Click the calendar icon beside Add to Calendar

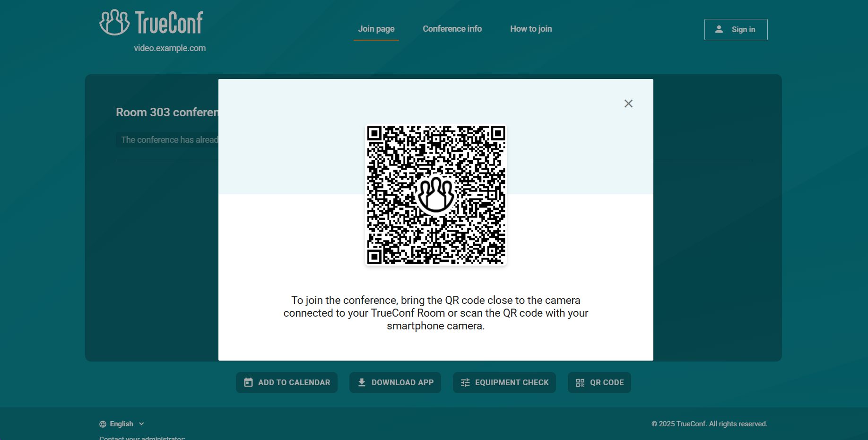pos(248,382)
